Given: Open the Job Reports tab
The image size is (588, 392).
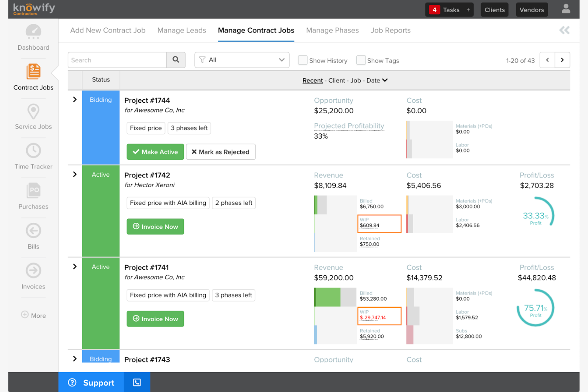Looking at the screenshot, I should tap(391, 30).
